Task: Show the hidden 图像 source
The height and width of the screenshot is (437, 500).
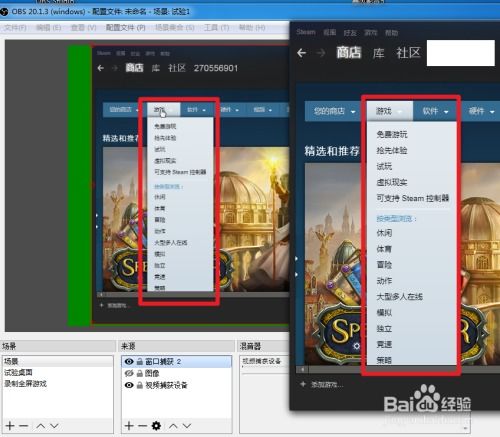Action: click(x=129, y=373)
